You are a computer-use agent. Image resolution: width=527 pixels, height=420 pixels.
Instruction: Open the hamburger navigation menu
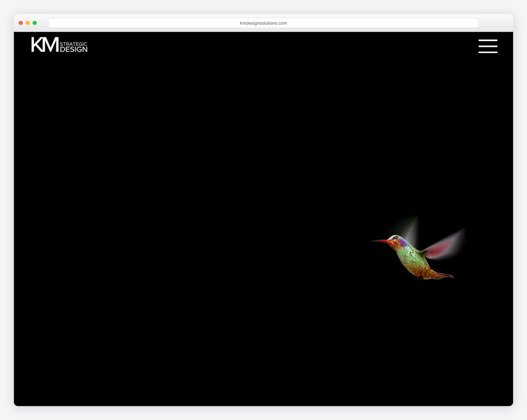coord(487,46)
